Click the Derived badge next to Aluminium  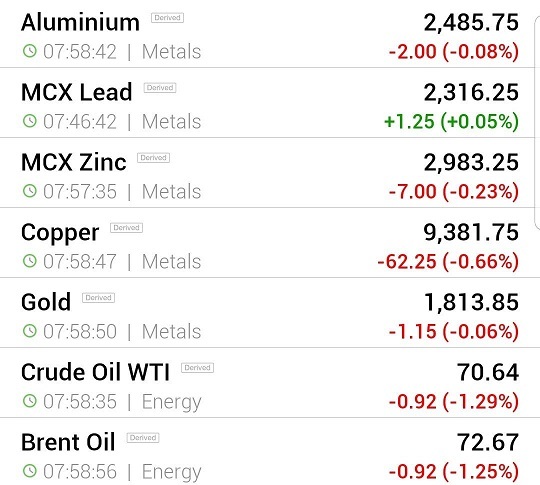[167, 18]
